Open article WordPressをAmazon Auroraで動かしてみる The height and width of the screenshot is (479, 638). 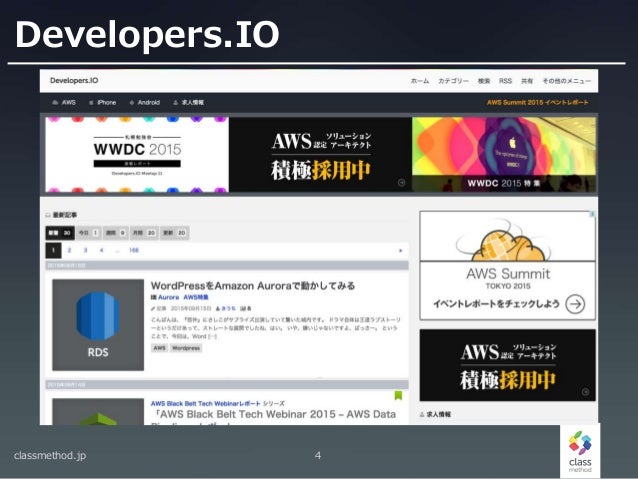(x=253, y=286)
